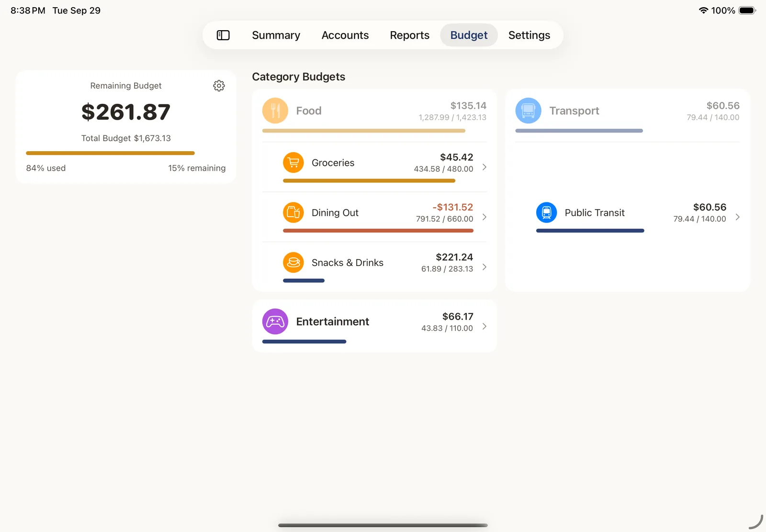Click the Dining Out red progress bar
Screen dimensions: 766x532
pyautogui.click(x=378, y=231)
